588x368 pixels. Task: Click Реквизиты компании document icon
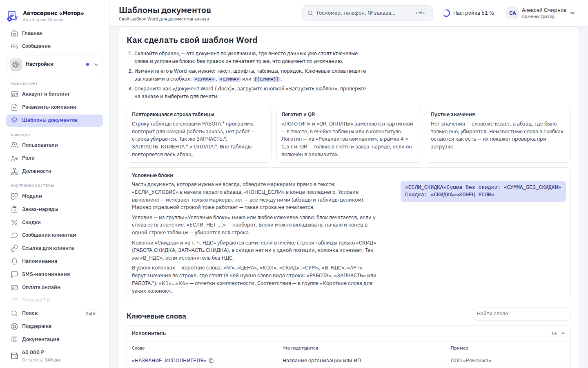[14, 107]
